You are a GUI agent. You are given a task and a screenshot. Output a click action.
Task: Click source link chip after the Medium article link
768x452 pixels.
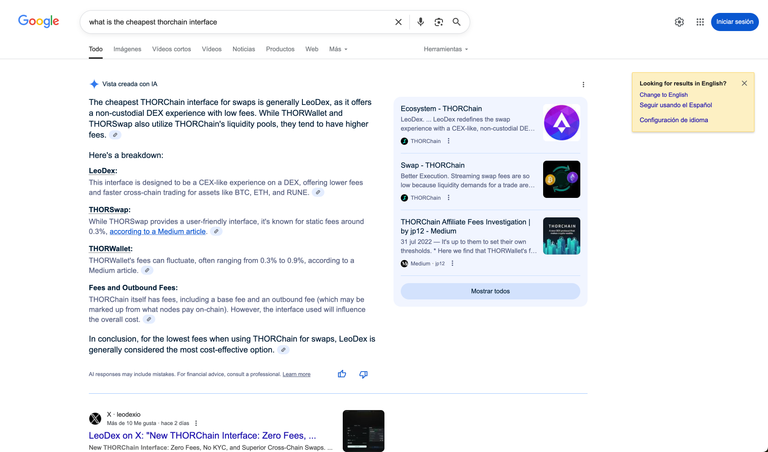216,231
